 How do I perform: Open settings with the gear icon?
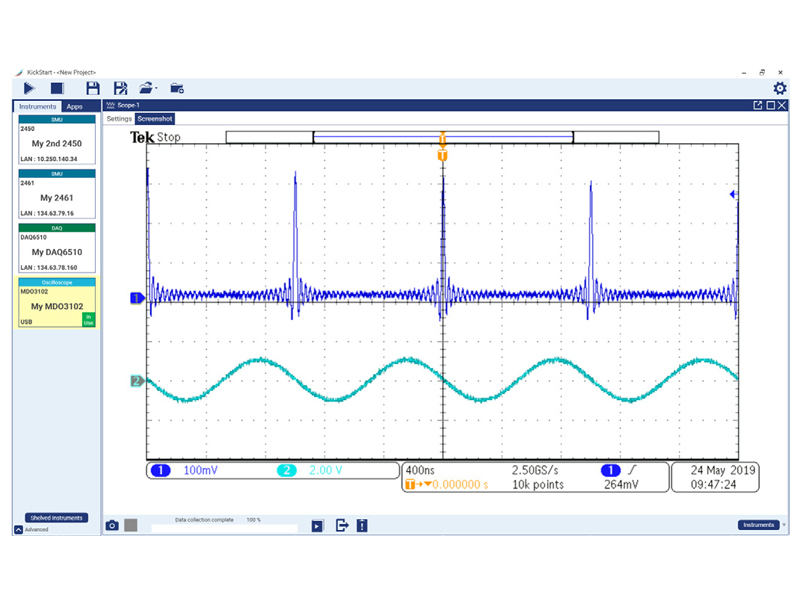[779, 89]
